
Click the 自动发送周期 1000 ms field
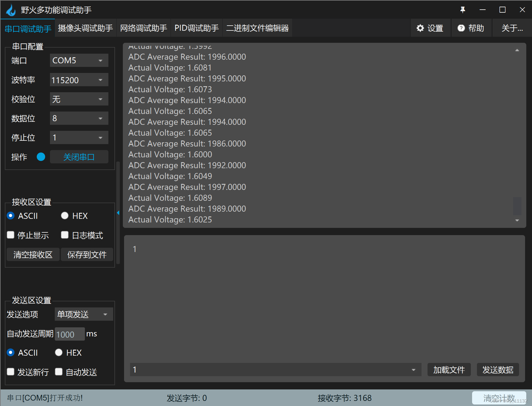point(69,334)
